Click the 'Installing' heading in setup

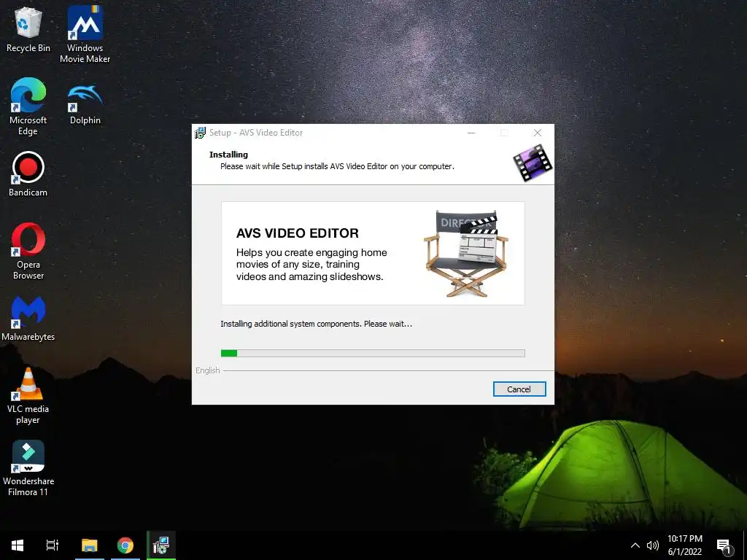(x=228, y=155)
